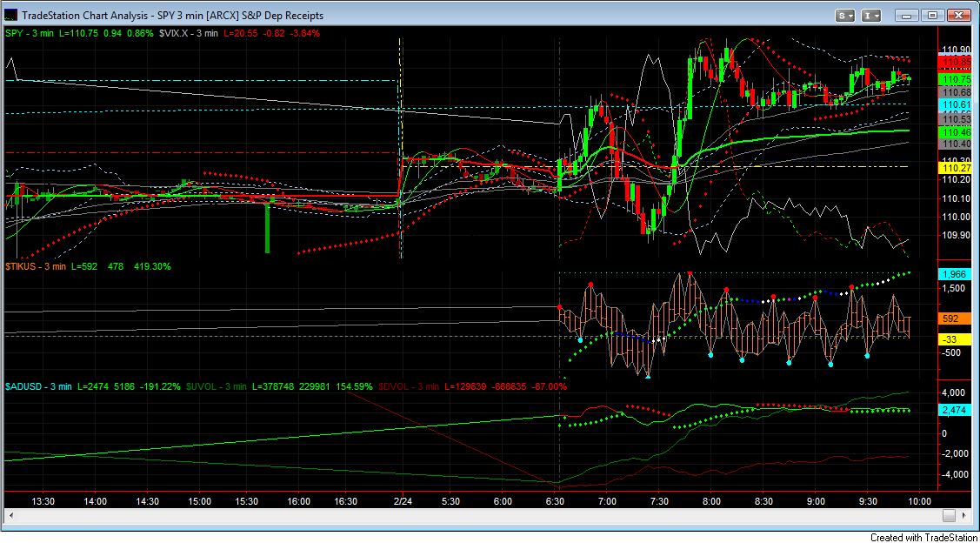Image resolution: width=980 pixels, height=543 pixels.
Task: Select the $TIKUS - 3 min label
Action: point(35,266)
